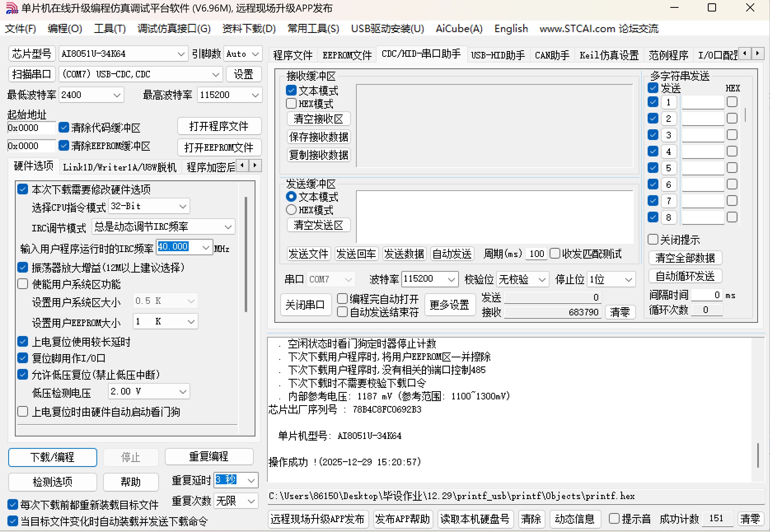
Task: Toggle the 关闭提示 checkbox
Action: click(x=653, y=239)
